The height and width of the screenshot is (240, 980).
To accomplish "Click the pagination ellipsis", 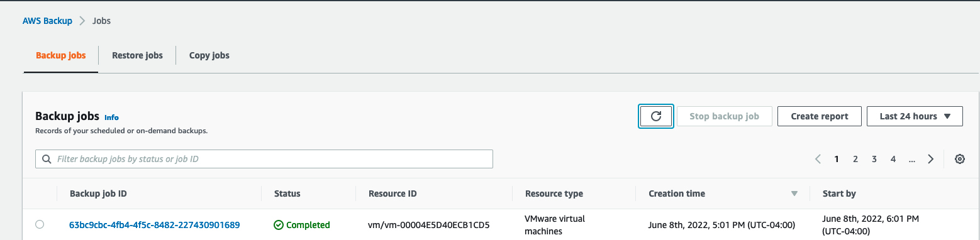I will pyautogui.click(x=912, y=160).
